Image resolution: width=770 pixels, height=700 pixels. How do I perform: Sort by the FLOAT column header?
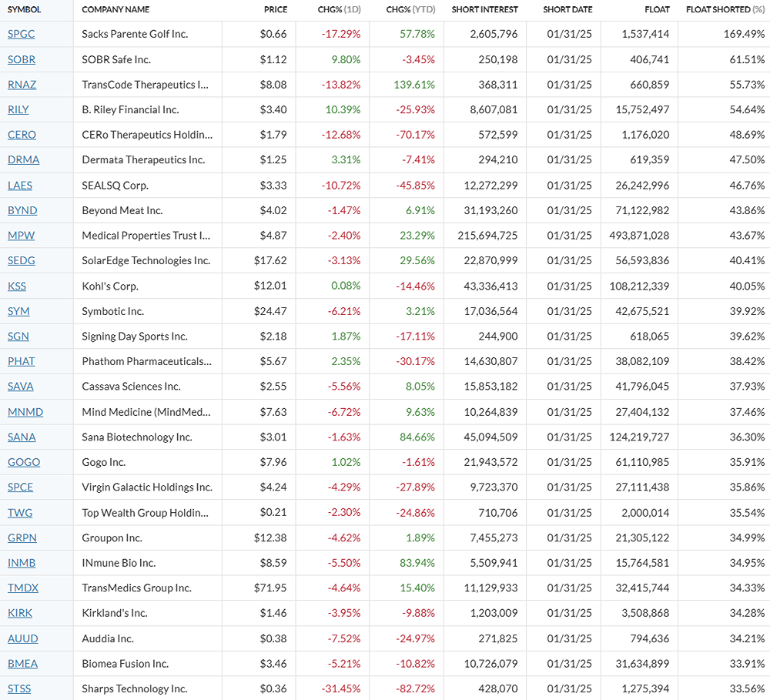tap(657, 9)
